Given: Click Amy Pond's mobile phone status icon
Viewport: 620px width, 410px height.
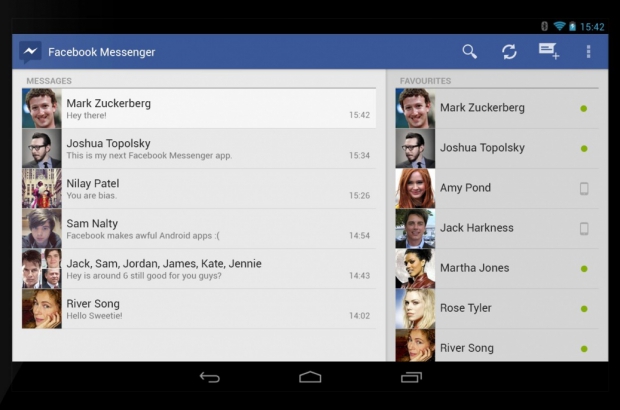Looking at the screenshot, I should (584, 189).
